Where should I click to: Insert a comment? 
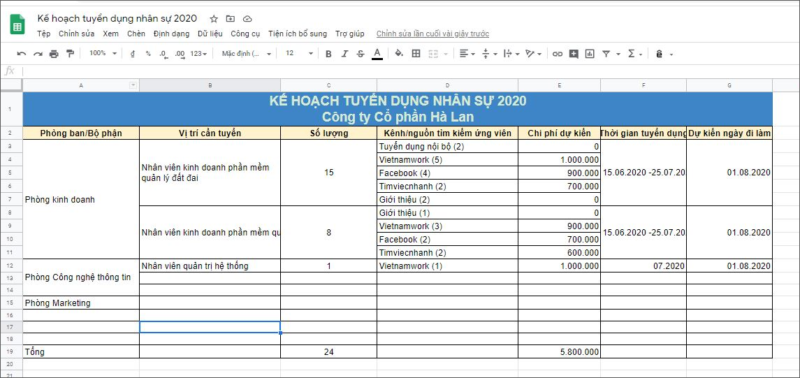tap(574, 54)
